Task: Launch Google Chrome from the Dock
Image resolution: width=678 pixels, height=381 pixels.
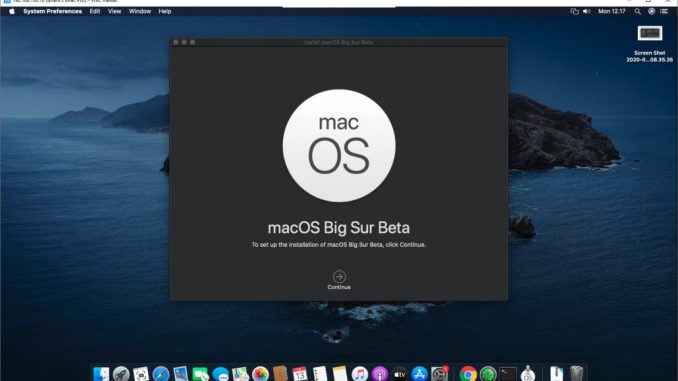Action: point(468,374)
